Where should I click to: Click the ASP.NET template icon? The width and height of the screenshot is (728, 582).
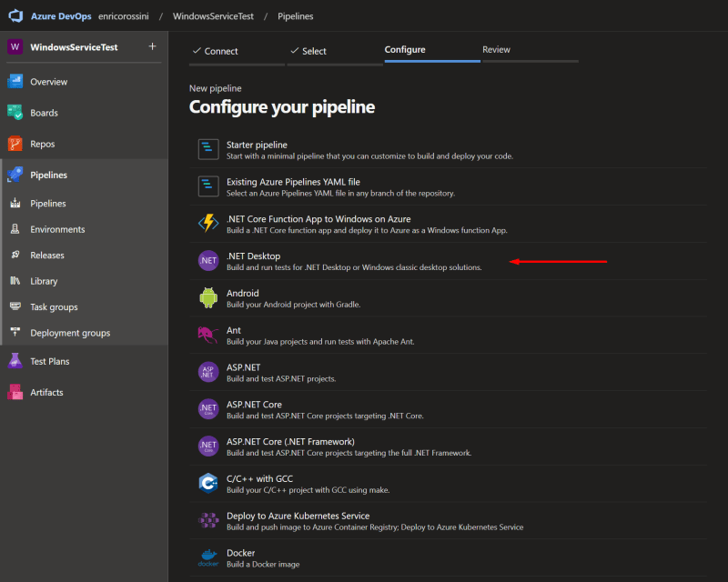coord(208,372)
